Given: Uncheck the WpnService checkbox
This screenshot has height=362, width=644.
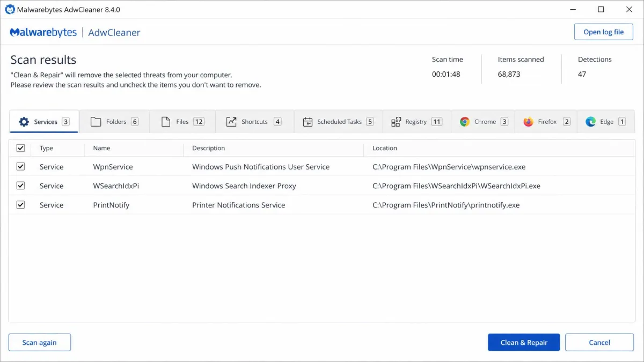Looking at the screenshot, I should [20, 167].
